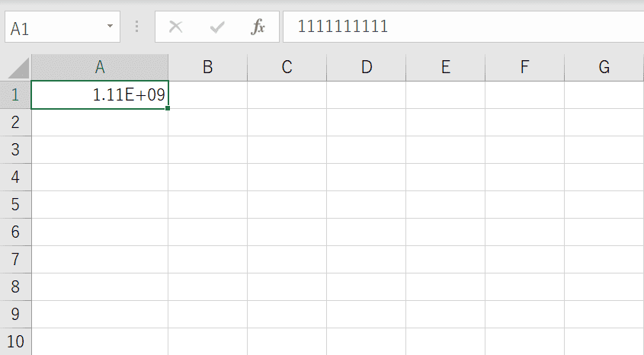Click the Name Box showing A1
This screenshot has width=644, height=355.
tap(62, 27)
